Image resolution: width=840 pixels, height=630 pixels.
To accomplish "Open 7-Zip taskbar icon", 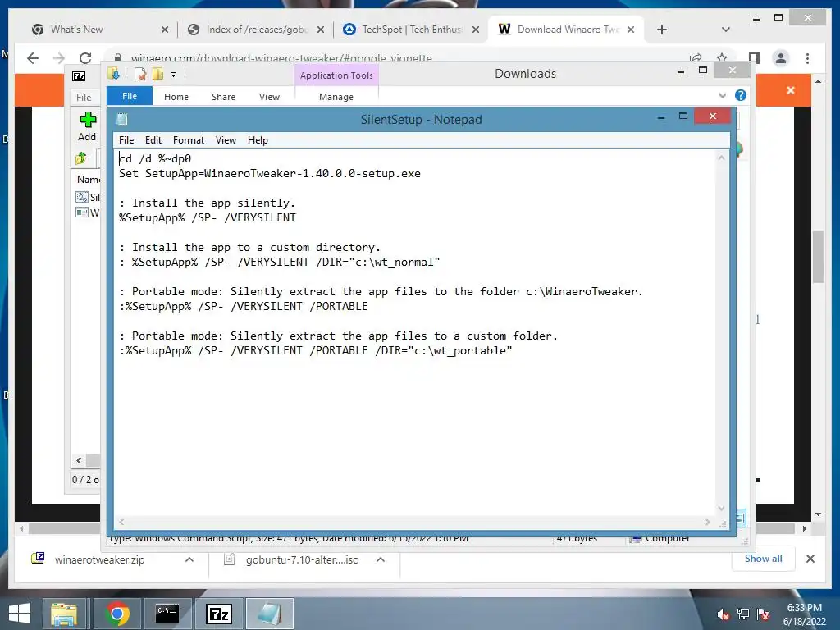I will click(219, 614).
